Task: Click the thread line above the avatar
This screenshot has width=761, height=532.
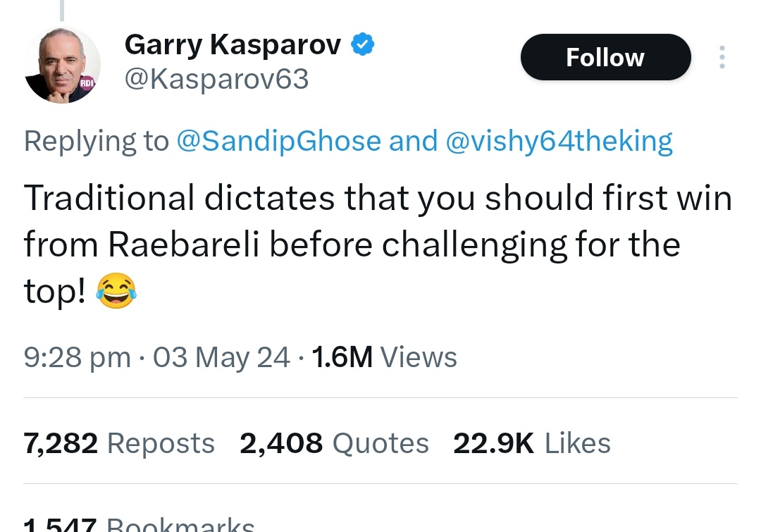Action: click(62, 8)
